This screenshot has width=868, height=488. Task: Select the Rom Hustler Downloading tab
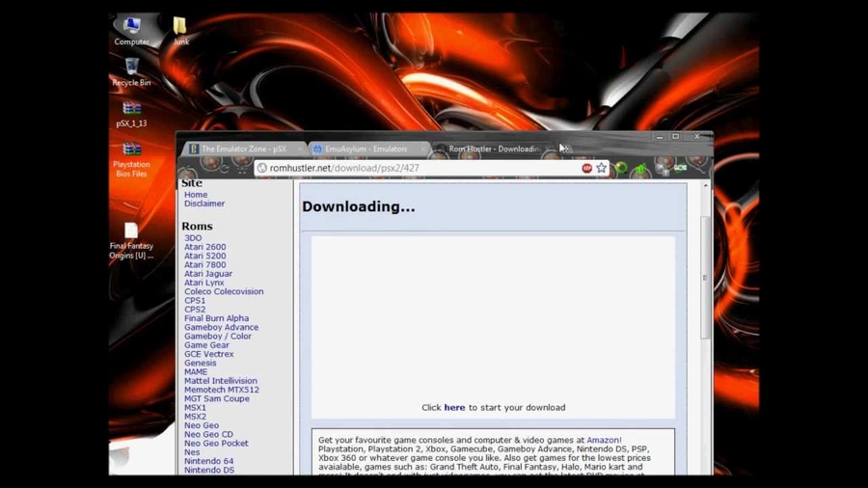pyautogui.click(x=492, y=149)
